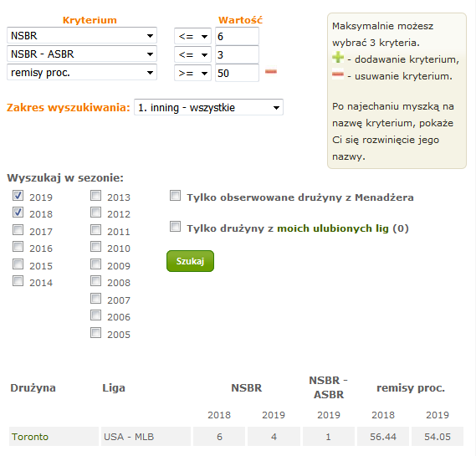
Task: Open first <= operator dropdown for NSBR
Action: 192,37
